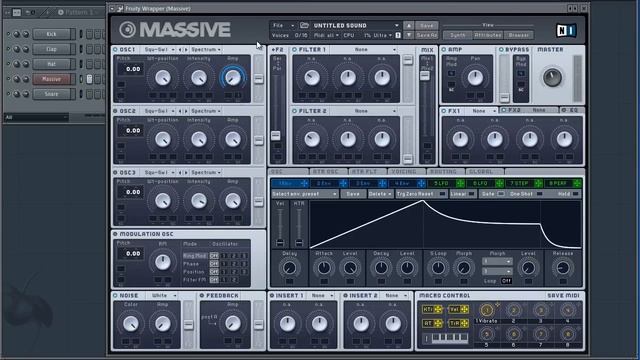The width and height of the screenshot is (640, 360).
Task: Open the OSC1 Spectrum mode dropdown
Action: point(206,49)
